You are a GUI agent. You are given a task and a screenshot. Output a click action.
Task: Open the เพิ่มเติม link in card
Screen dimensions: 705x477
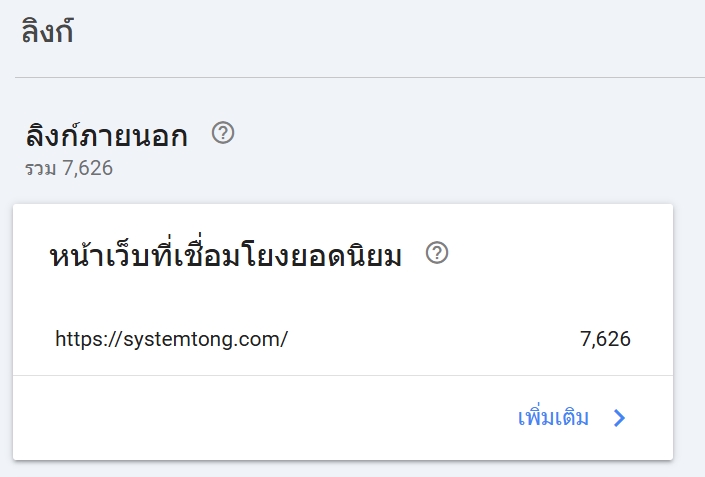click(x=553, y=418)
